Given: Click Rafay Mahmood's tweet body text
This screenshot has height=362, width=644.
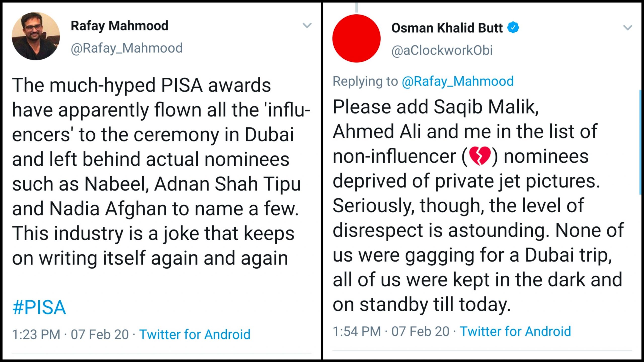Looking at the screenshot, I should pos(161,172).
